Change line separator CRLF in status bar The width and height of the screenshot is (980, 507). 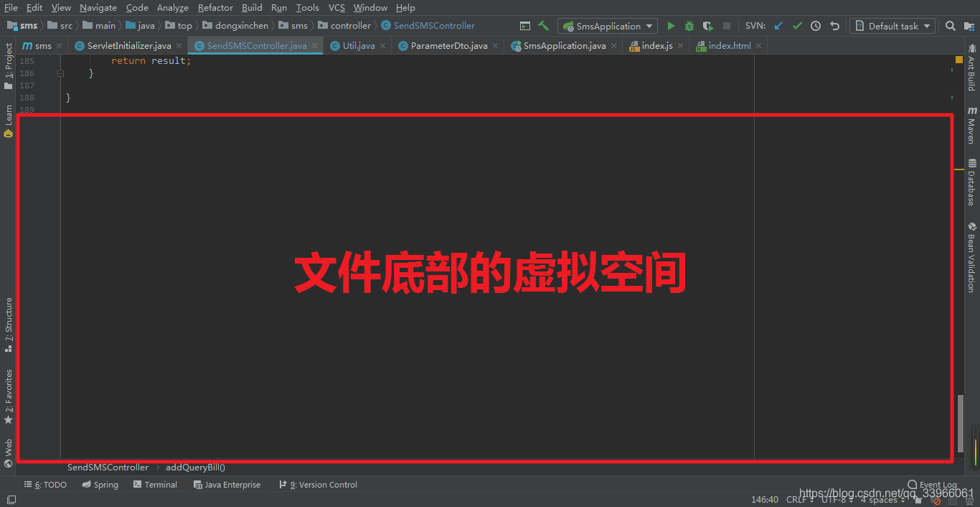click(x=800, y=499)
